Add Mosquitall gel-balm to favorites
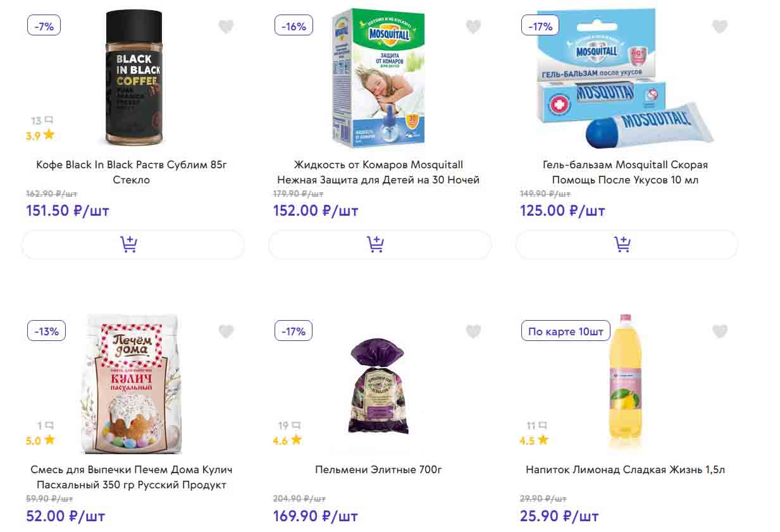 (719, 27)
